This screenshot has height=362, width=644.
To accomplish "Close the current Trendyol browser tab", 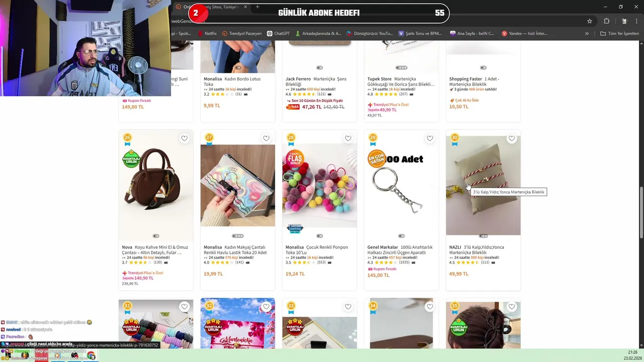I will 246,7.
